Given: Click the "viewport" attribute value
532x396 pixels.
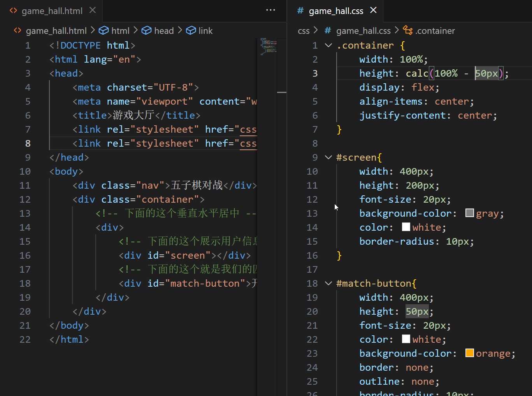Looking at the screenshot, I should pyautogui.click(x=165, y=102).
